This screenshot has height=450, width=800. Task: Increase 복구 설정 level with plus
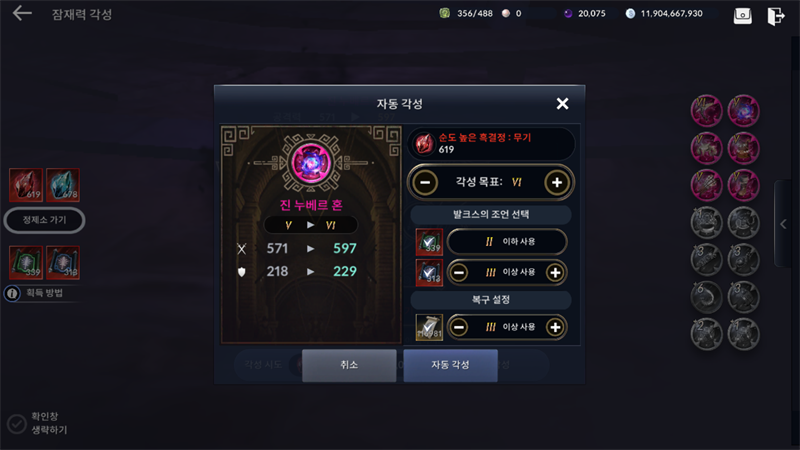click(x=555, y=327)
